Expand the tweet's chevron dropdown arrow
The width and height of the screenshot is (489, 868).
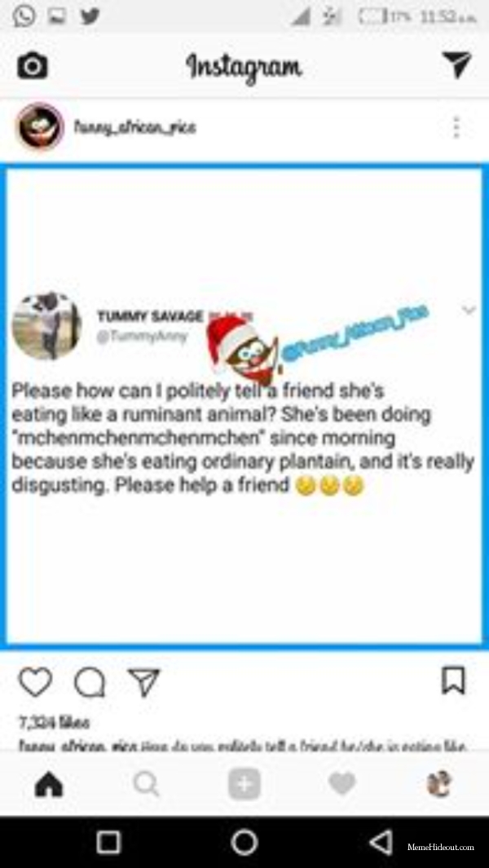coord(469,310)
